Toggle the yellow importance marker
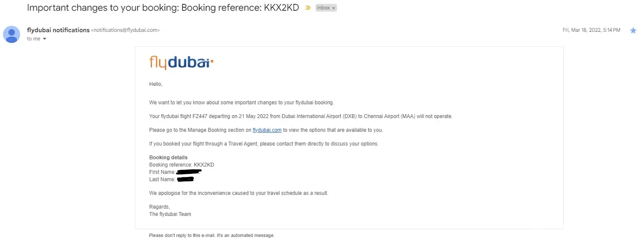Screen dimensions: 644x252 pos(307,8)
